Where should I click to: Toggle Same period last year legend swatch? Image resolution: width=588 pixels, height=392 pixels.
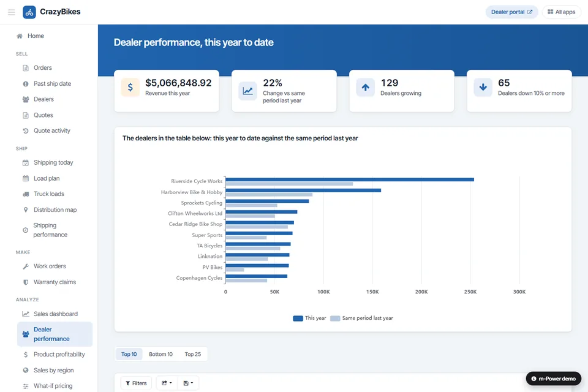point(335,318)
